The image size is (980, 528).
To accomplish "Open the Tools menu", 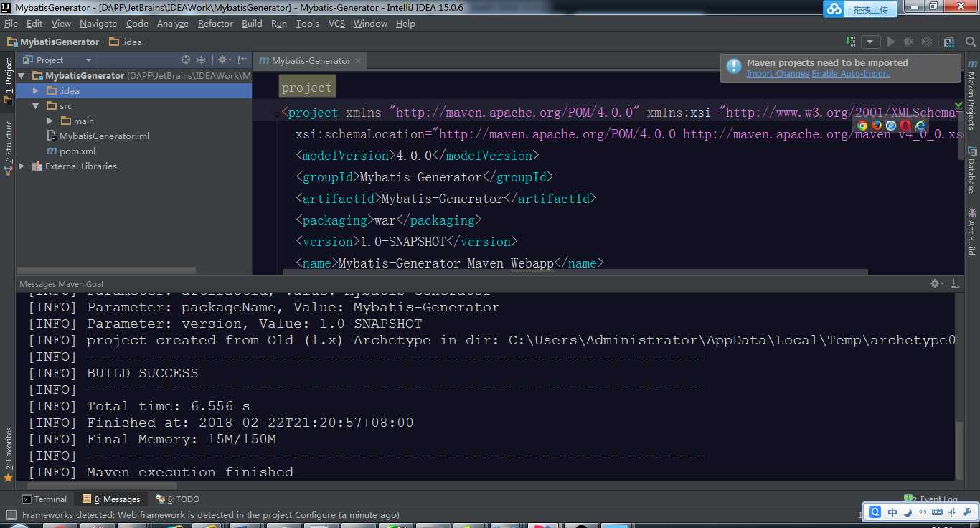I will [x=307, y=23].
